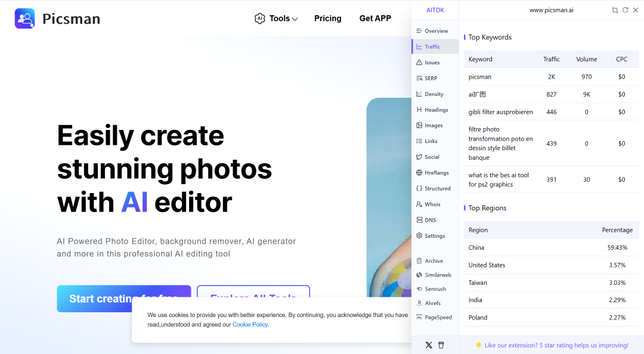The height and width of the screenshot is (354, 644).
Task: Click the Structured braces icon
Action: point(419,188)
